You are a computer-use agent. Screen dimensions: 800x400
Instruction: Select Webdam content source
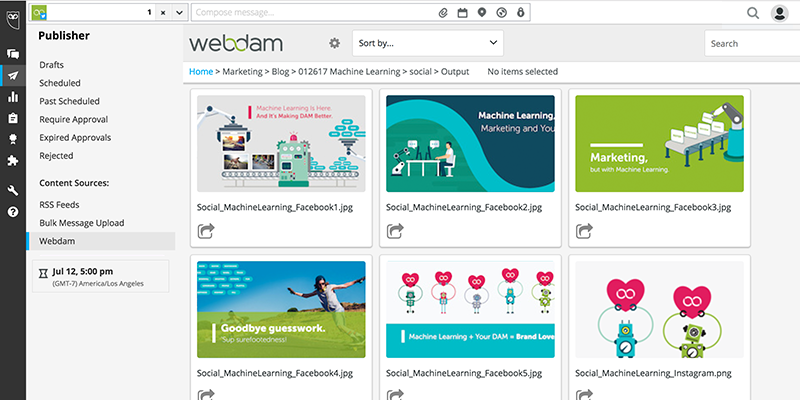point(101,241)
